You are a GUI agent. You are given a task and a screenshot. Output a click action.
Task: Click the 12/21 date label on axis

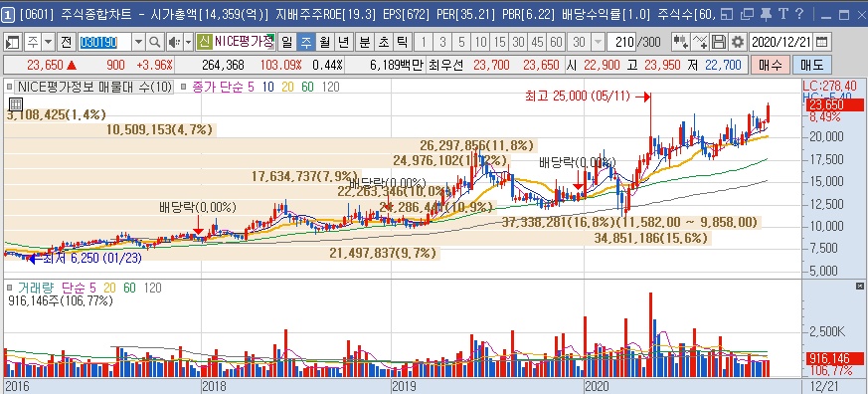825,385
